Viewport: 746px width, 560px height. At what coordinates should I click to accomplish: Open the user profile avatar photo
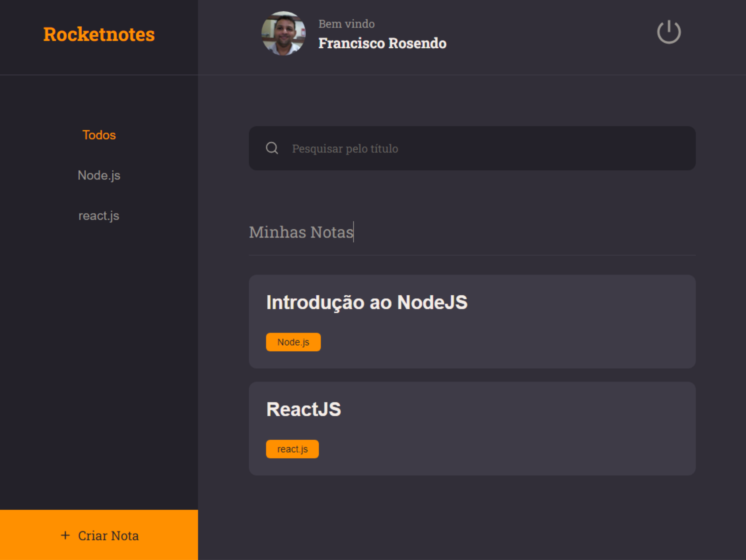(x=283, y=33)
